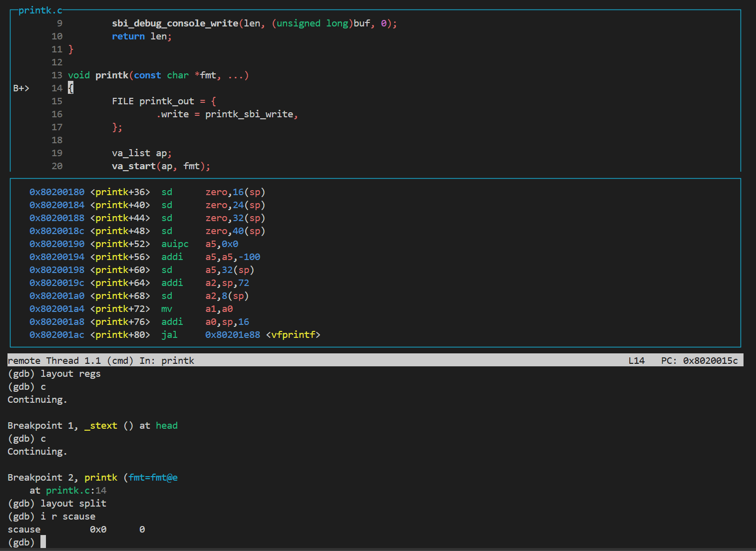Click the 'addi a2,sp,72' instruction

coord(205,283)
